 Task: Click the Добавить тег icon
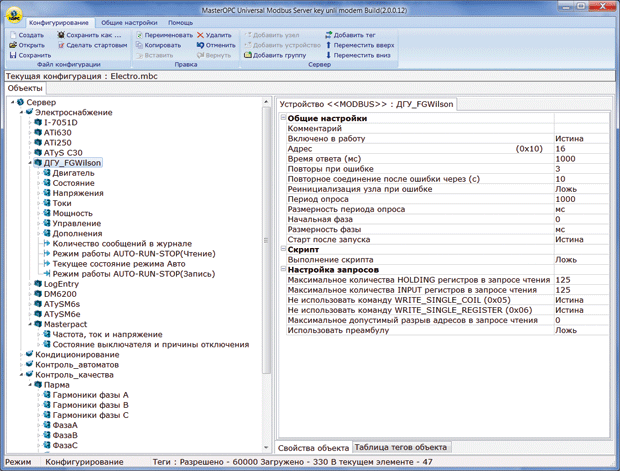[329, 35]
